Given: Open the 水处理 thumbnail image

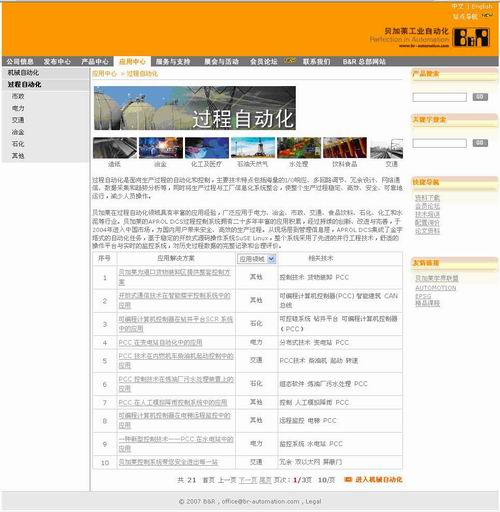Looking at the screenshot, I should (x=299, y=148).
